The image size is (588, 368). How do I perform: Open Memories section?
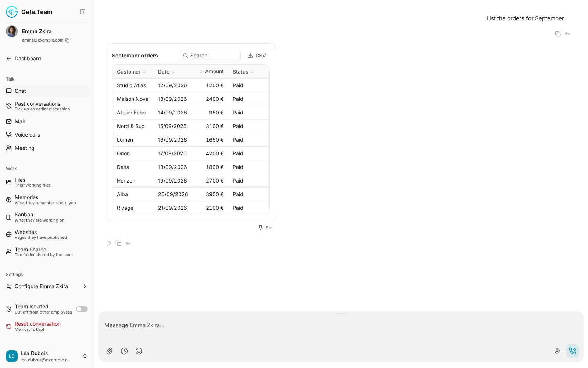point(47,200)
